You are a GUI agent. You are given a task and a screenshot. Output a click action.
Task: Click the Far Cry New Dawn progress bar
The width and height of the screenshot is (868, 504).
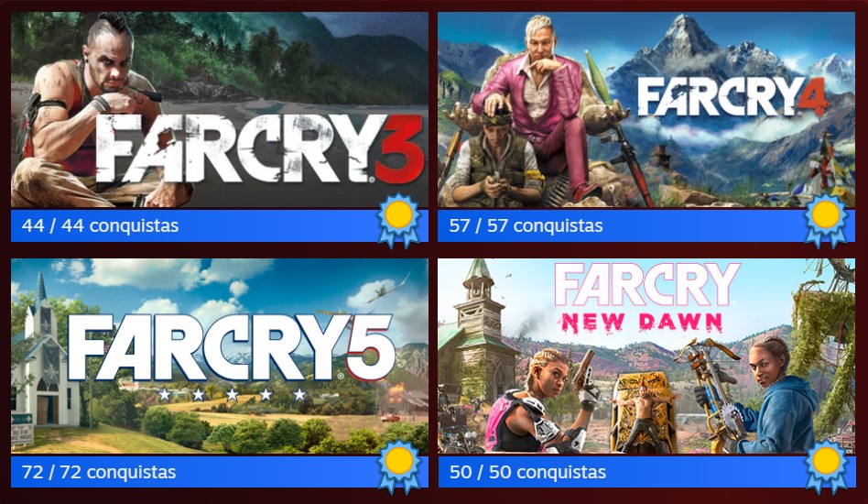(646, 472)
